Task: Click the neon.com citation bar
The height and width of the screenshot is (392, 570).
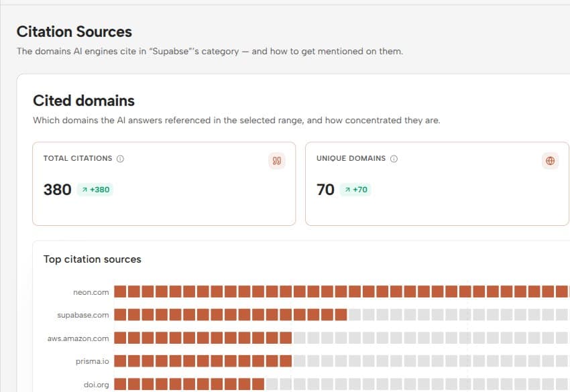Action: pos(342,291)
